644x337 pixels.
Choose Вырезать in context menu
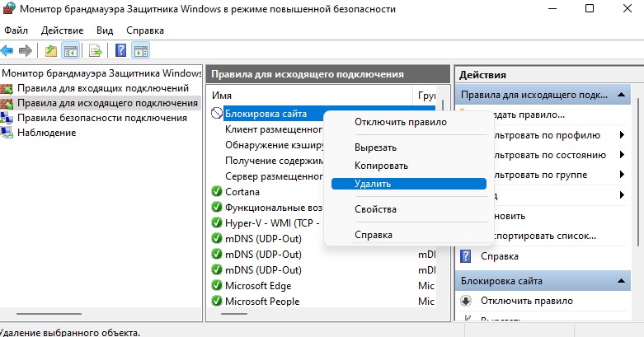tap(409, 147)
